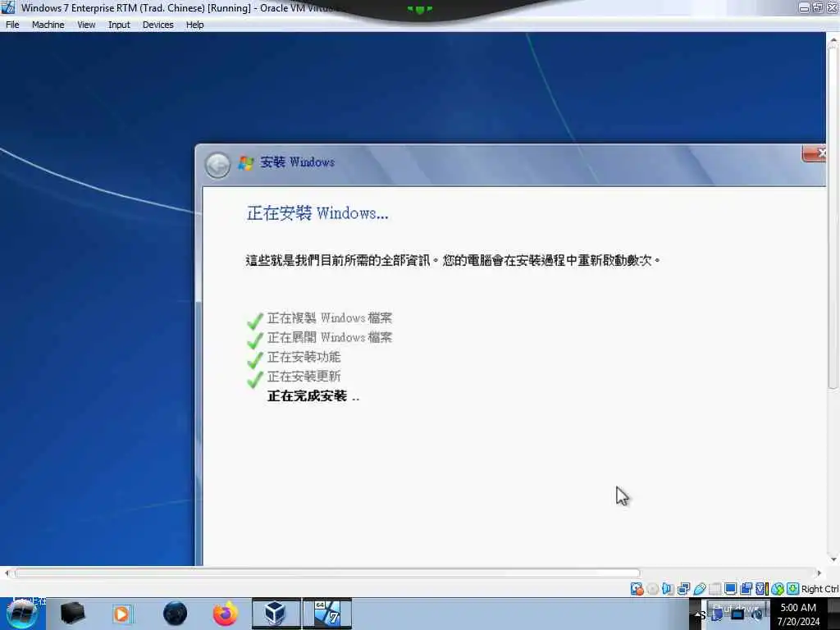Click the horizontal scrollbar left arrow
Screen dimensions: 840x630
click(7, 573)
